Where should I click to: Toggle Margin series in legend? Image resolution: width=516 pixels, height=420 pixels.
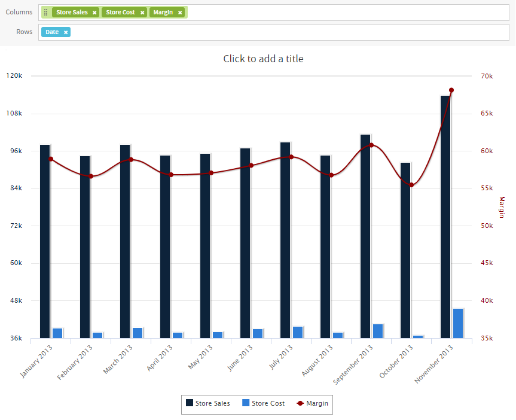tap(312, 403)
